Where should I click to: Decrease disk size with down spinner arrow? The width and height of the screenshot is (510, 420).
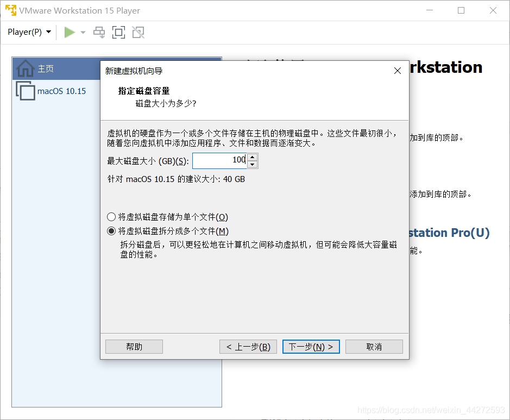(x=252, y=165)
